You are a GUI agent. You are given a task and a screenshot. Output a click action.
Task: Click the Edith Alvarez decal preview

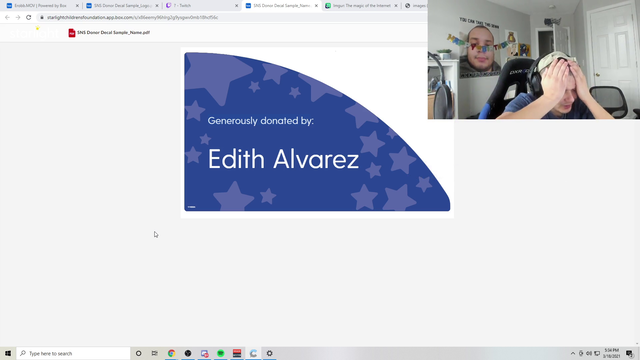317,132
